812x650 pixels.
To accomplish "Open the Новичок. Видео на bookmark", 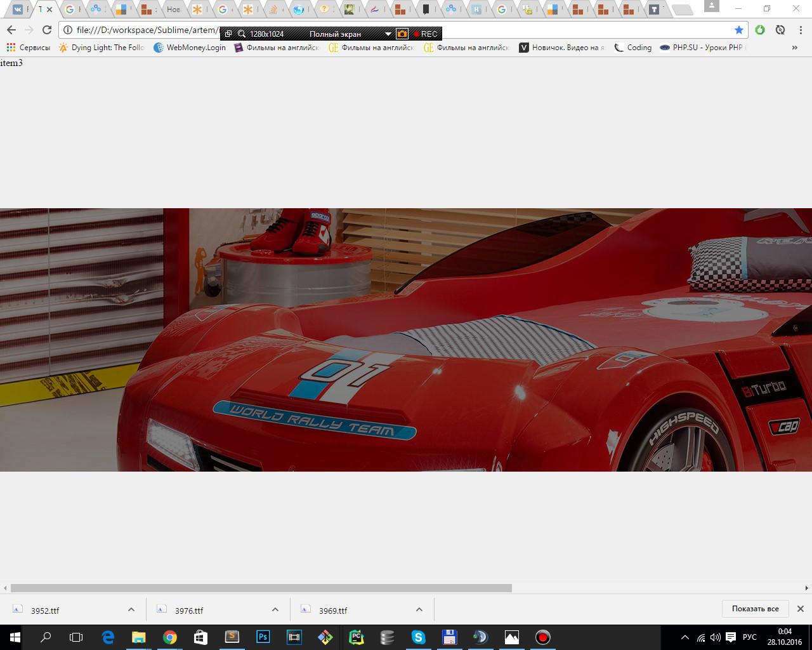I will [x=562, y=48].
